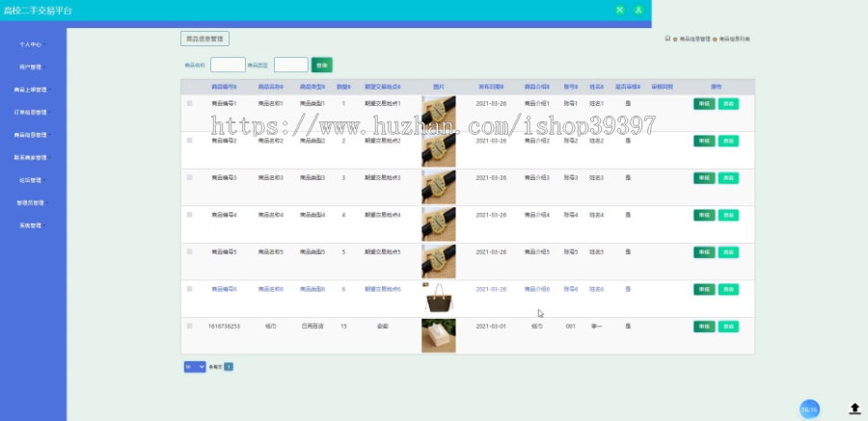Click 审核 button for 商品编号4 row
The image size is (868, 421).
coord(704,215)
